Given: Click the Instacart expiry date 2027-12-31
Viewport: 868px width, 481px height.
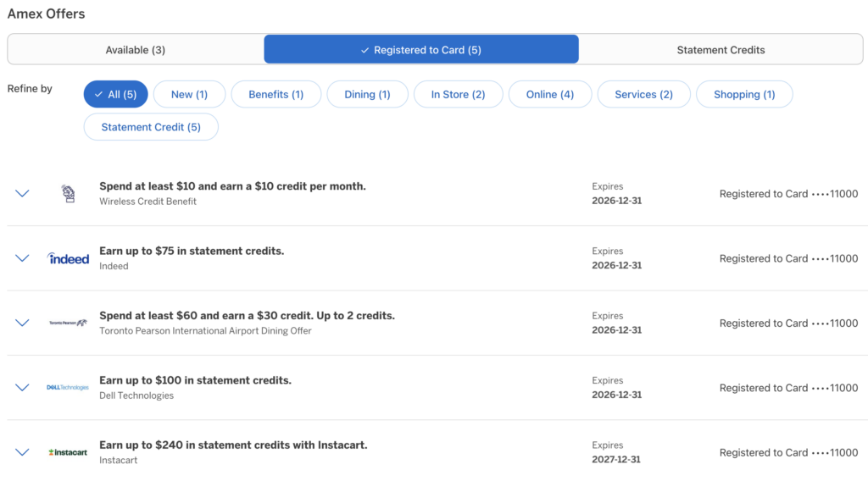Looking at the screenshot, I should click(616, 460).
